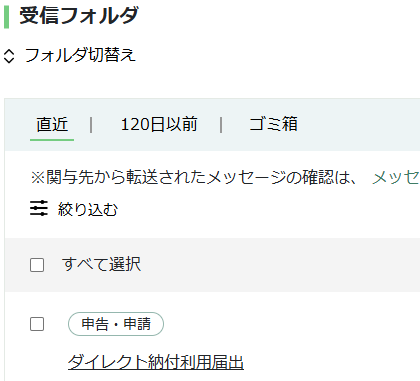Click the gray すべて選択 header row
Image resolution: width=420 pixels, height=381 pixels.
(212, 265)
